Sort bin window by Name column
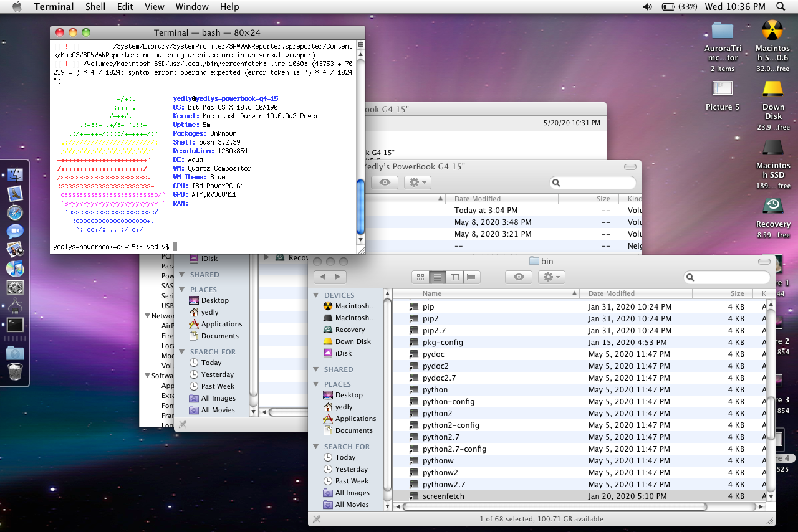Viewport: 798px width, 532px height. click(x=486, y=293)
